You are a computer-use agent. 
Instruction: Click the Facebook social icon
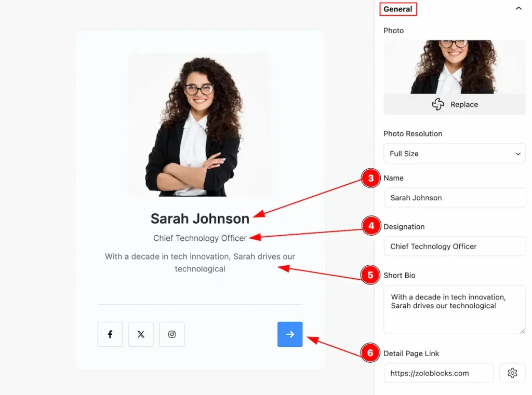110,334
